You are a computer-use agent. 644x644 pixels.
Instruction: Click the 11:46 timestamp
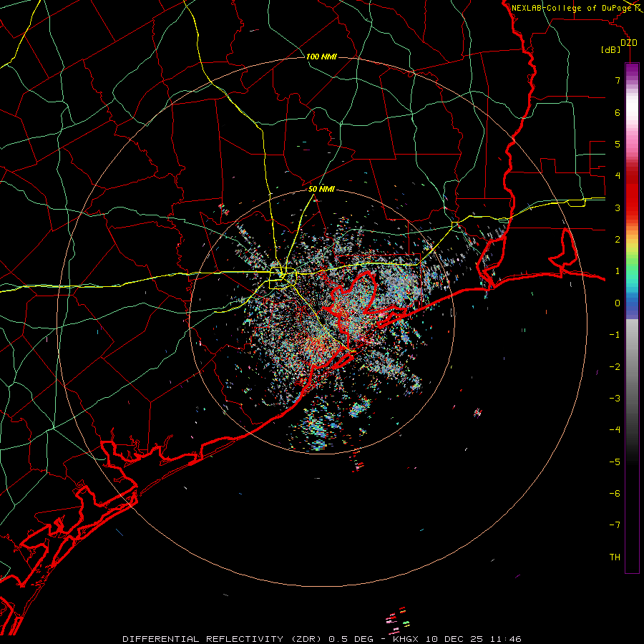pyautogui.click(x=504, y=639)
